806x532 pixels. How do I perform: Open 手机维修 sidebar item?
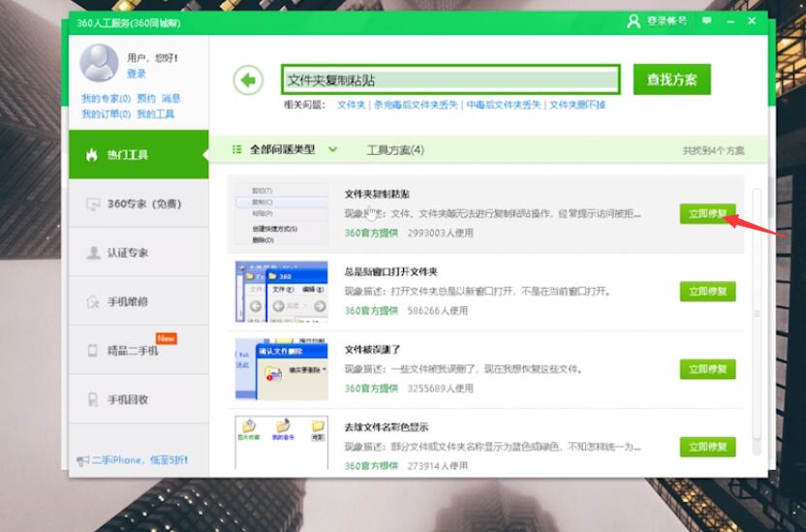139,301
